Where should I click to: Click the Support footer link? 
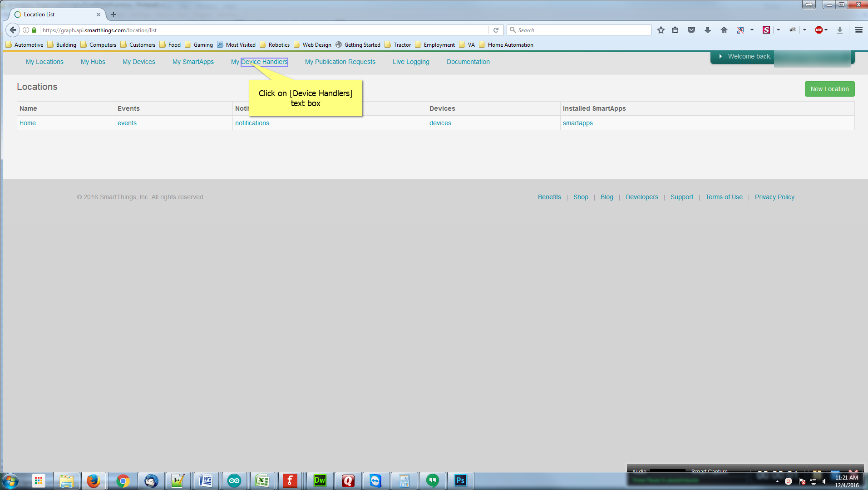[682, 197]
